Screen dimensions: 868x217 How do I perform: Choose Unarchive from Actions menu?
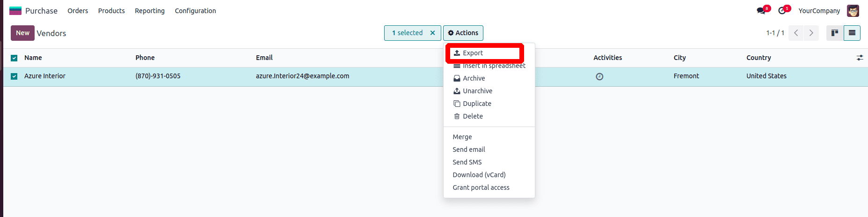(x=489, y=91)
